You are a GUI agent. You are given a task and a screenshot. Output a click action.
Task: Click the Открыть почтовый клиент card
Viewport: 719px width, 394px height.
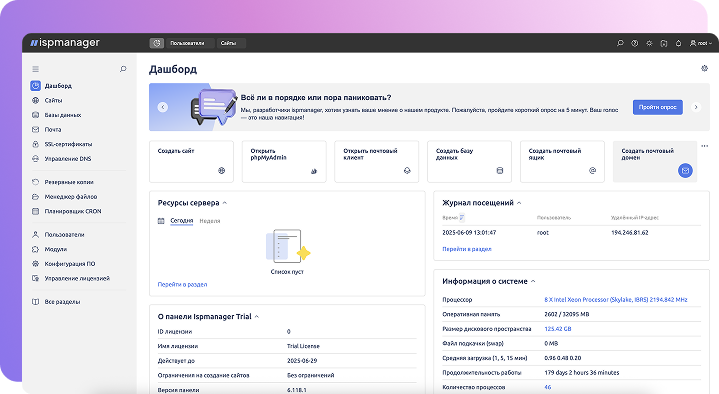pyautogui.click(x=377, y=161)
